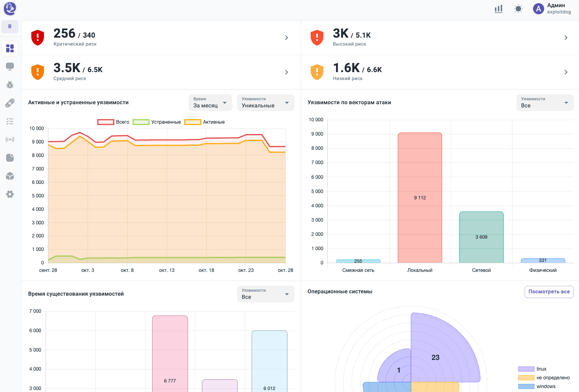
Task: Toggle the 'Всего' series in chart legend
Action: [x=113, y=122]
